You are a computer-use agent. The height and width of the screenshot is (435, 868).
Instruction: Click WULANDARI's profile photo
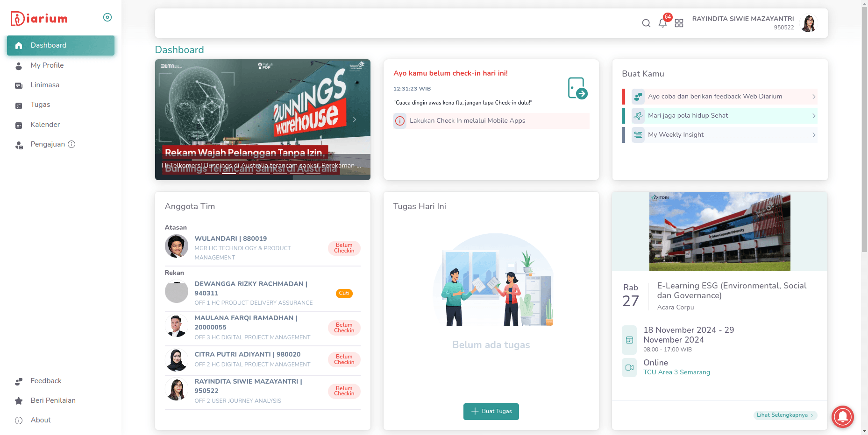pos(177,246)
